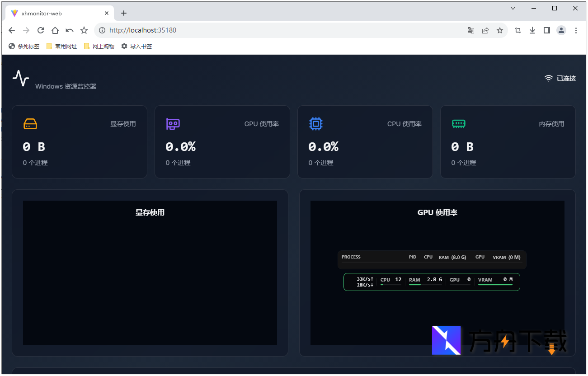Open browser downloads icon
Screen dimensions: 588x376
(532, 30)
